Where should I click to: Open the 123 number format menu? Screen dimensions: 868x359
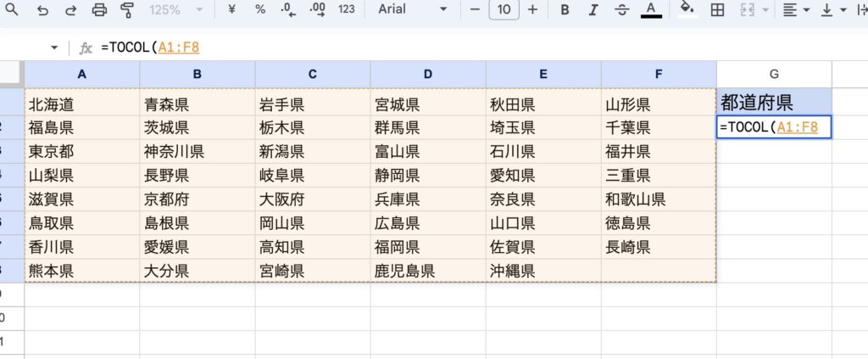346,9
